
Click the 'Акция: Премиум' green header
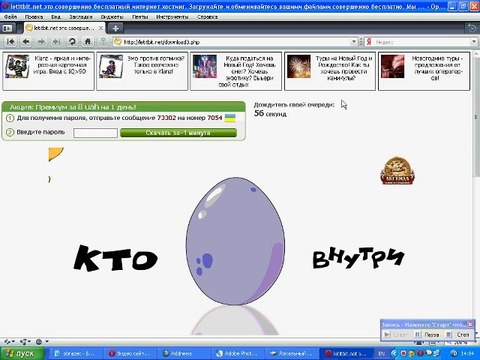click(123, 107)
